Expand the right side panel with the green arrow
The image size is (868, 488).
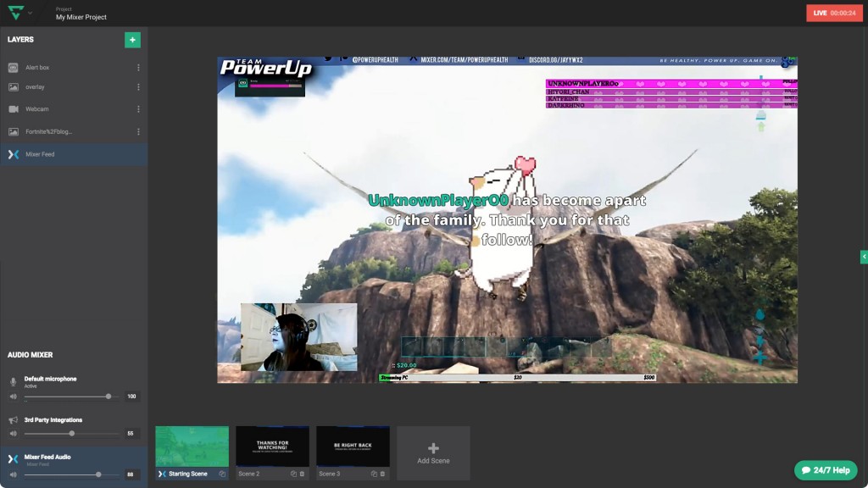pos(864,257)
